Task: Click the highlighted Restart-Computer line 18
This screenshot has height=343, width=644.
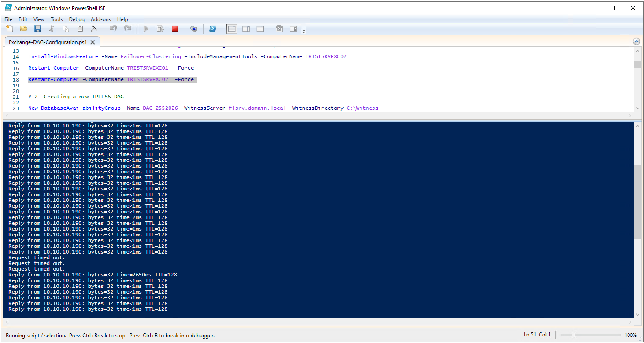Action: tap(112, 79)
